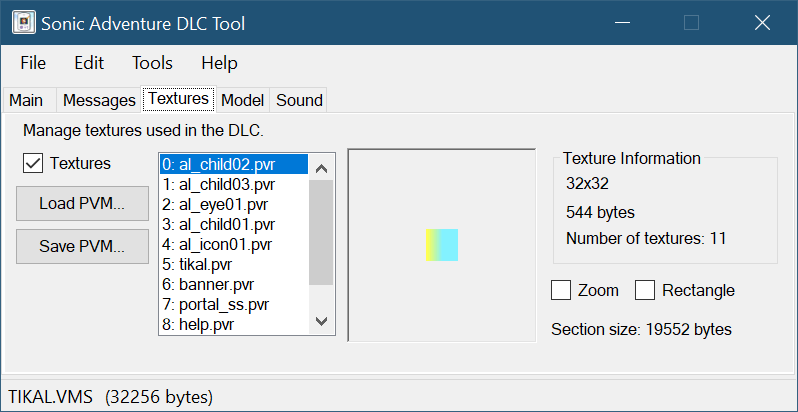Select tikal.pvr in the texture list
The width and height of the screenshot is (798, 412).
[205, 265]
